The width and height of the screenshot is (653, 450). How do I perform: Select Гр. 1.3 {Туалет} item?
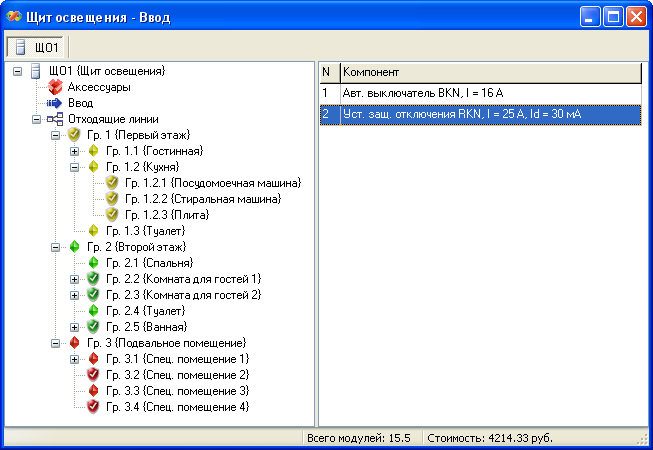coord(145,231)
